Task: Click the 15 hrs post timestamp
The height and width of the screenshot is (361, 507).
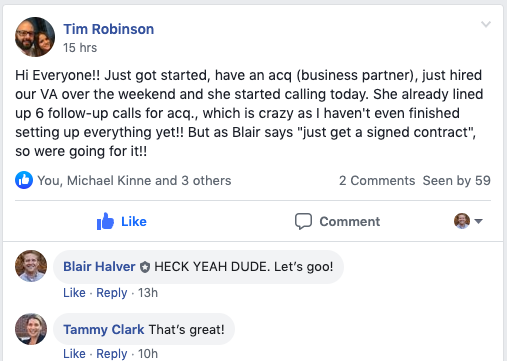Action: [x=80, y=48]
